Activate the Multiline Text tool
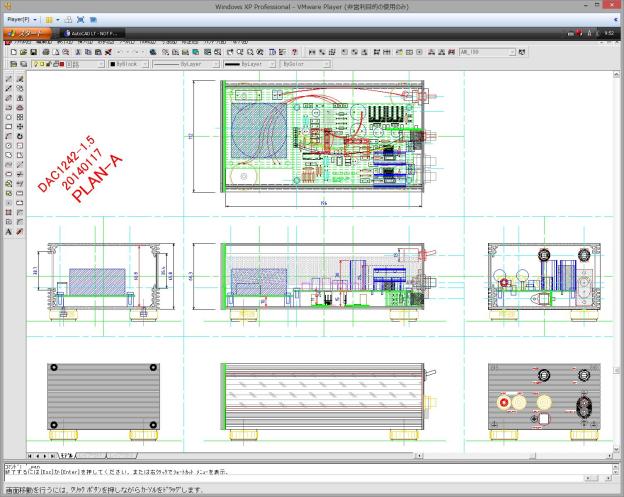624x497 pixels. 9,232
